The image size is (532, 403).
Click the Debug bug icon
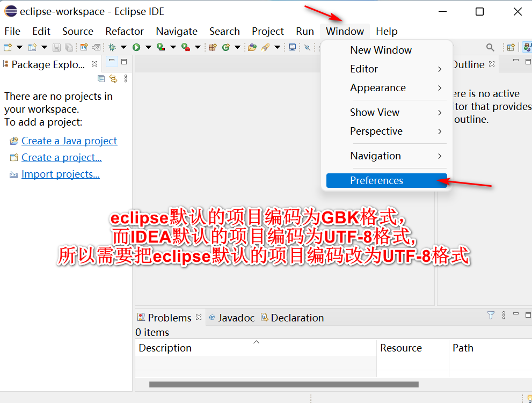[112, 47]
